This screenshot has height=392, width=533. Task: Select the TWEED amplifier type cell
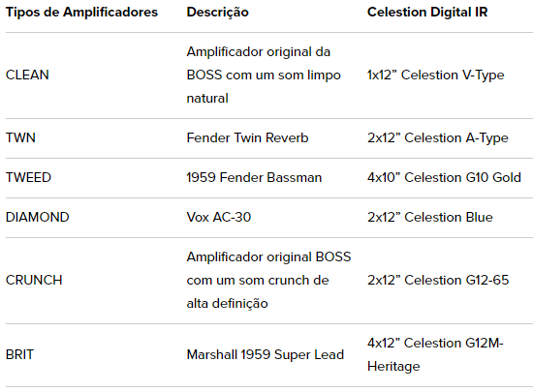[28, 177]
